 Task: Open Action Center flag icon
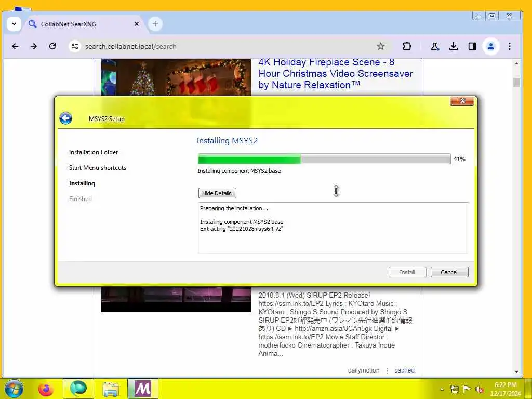pos(467,389)
